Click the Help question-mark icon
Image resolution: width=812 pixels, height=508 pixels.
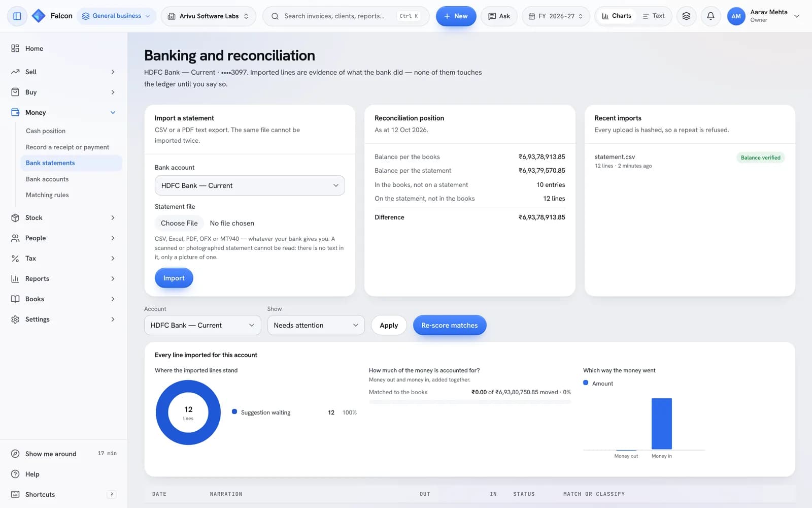tap(15, 474)
